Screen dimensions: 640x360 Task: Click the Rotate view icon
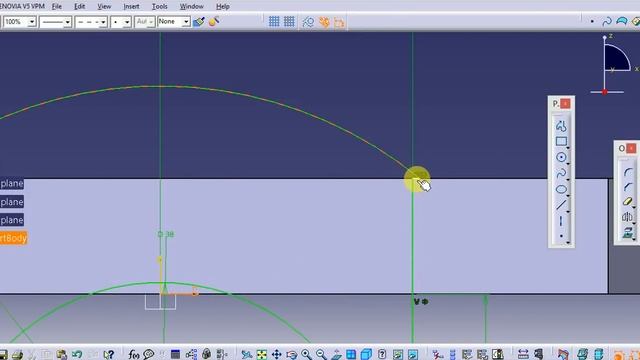click(291, 354)
